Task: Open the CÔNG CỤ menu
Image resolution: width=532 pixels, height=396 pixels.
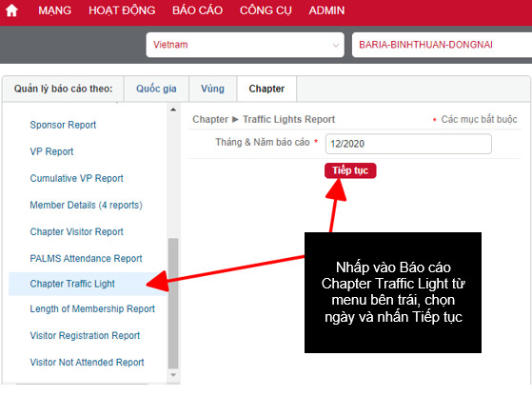Action: point(266,10)
